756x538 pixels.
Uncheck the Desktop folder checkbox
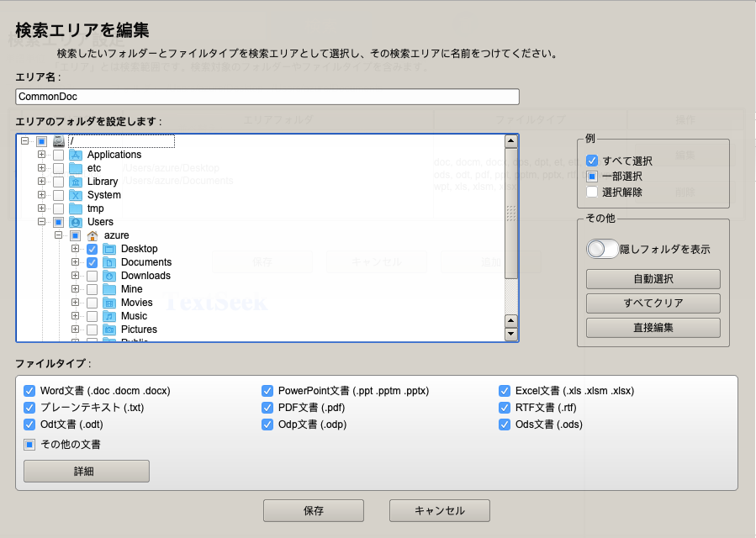(92, 249)
